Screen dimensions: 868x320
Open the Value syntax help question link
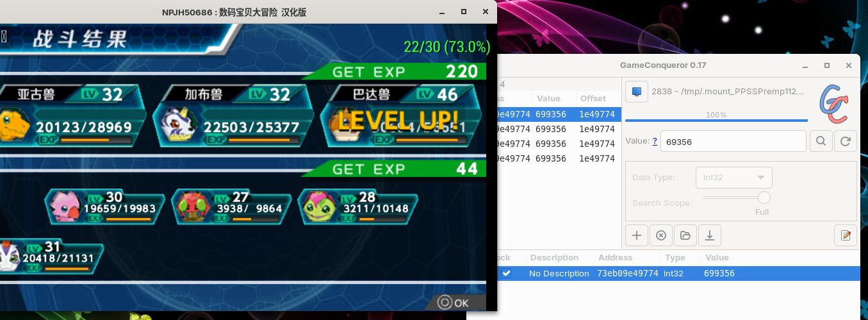[x=655, y=141]
